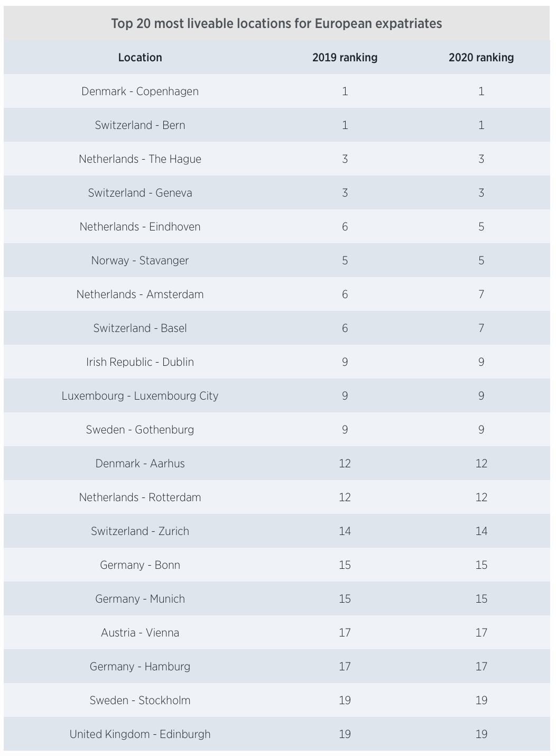Select the 2019 ranking column header
Viewport: 556px width, 756px height.
[345, 58]
